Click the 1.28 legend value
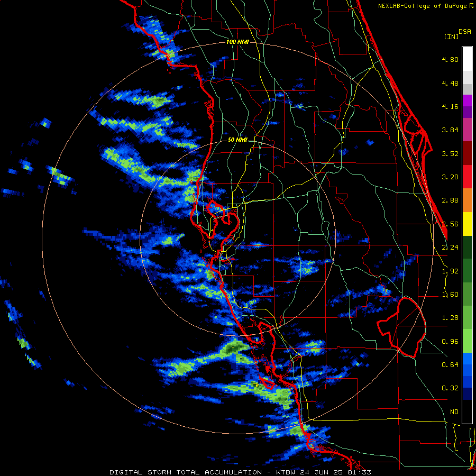Image resolution: width=476 pixels, height=476 pixels. 450,317
